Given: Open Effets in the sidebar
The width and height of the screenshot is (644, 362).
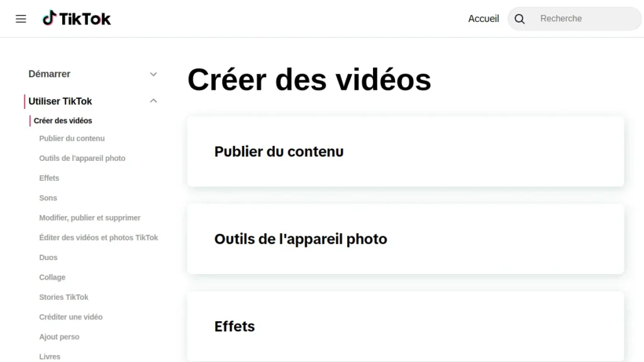Looking at the screenshot, I should pyautogui.click(x=49, y=178).
